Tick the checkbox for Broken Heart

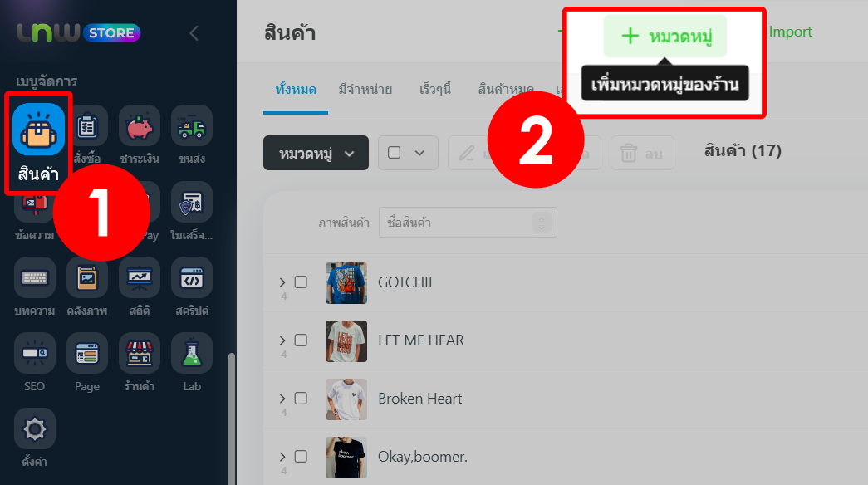[x=301, y=398]
